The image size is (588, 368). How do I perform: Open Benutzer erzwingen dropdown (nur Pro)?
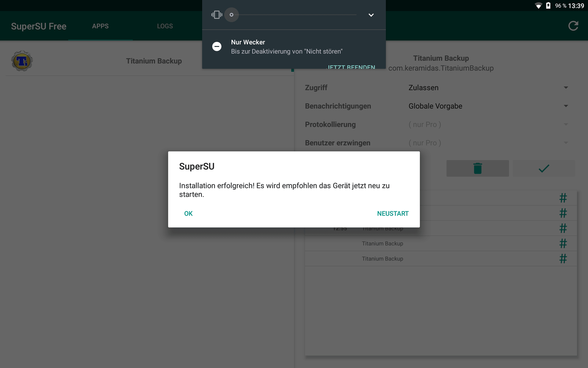pos(489,143)
